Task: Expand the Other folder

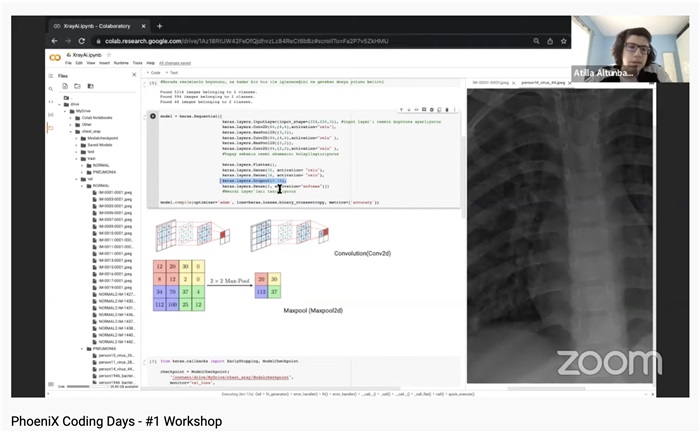Action: click(71, 125)
